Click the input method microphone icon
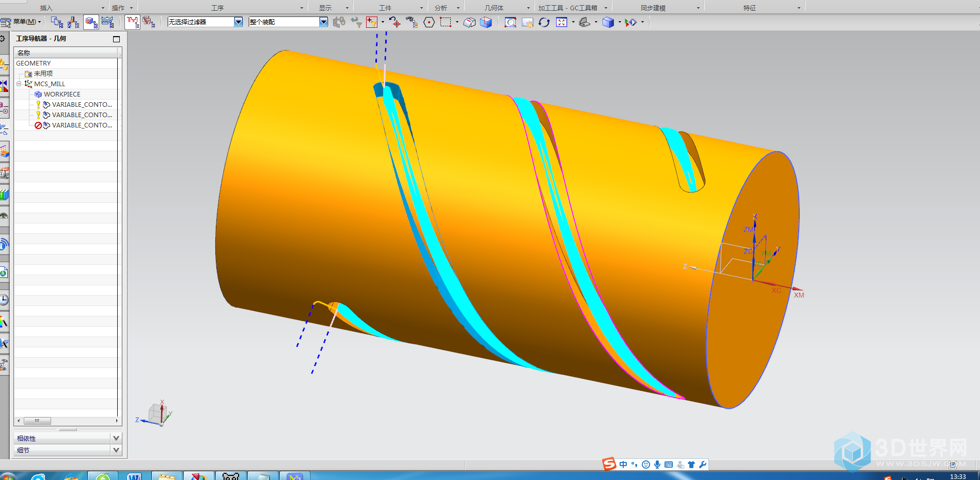 click(657, 465)
